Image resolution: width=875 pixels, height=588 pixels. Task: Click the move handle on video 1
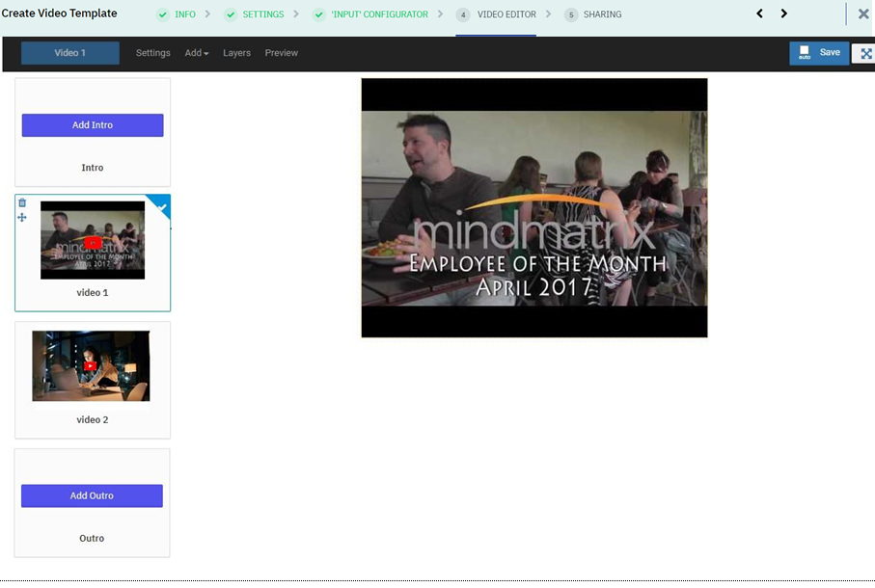coord(22,217)
